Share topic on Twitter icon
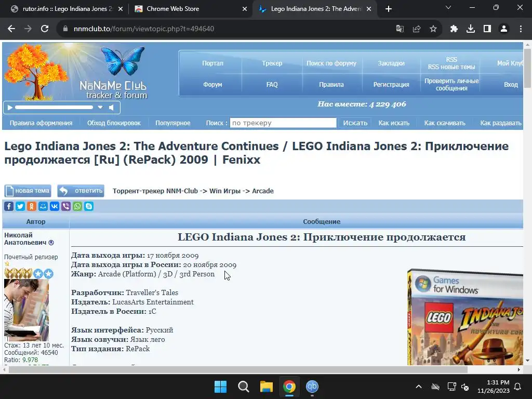The width and height of the screenshot is (532, 399). [x=20, y=206]
